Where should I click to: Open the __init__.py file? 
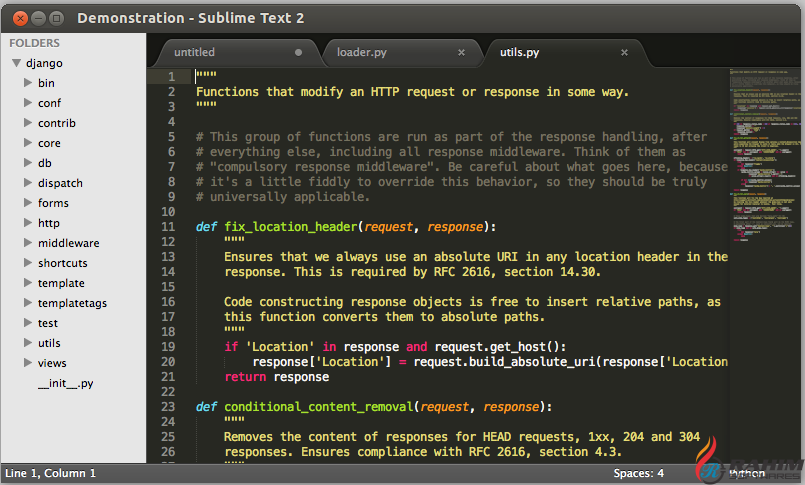(x=65, y=383)
